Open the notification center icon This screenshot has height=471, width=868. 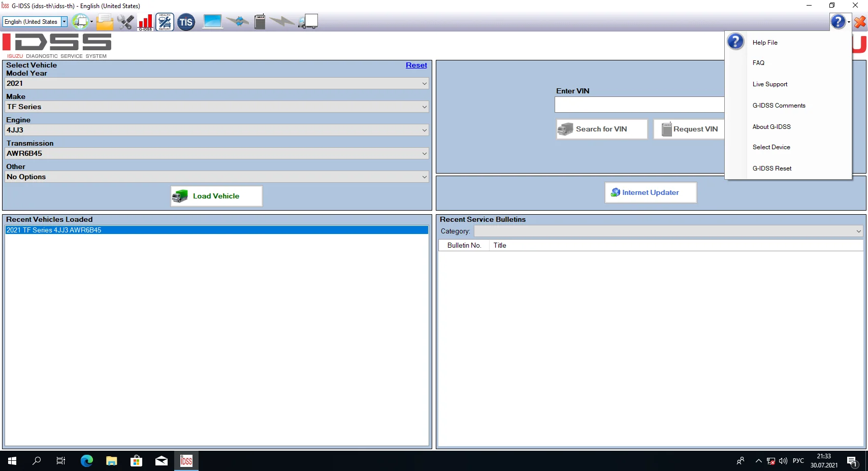852,461
